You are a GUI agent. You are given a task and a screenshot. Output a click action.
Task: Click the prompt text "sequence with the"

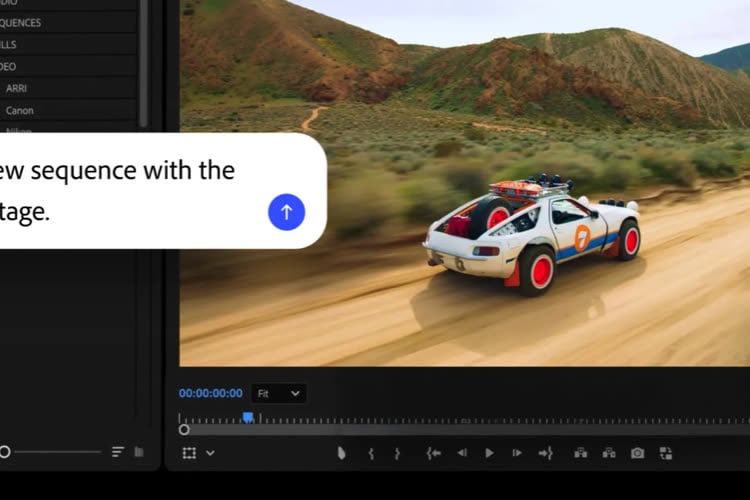point(133,171)
